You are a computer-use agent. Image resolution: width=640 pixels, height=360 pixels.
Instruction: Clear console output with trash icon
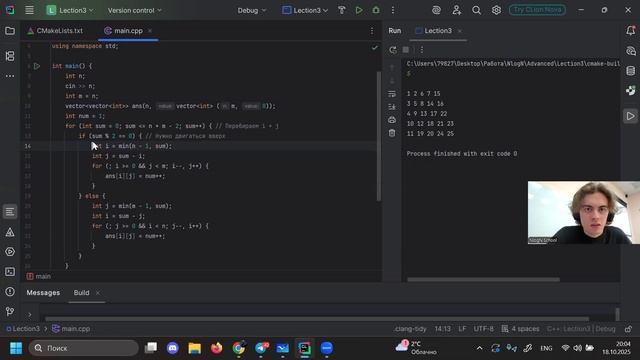pos(392,133)
